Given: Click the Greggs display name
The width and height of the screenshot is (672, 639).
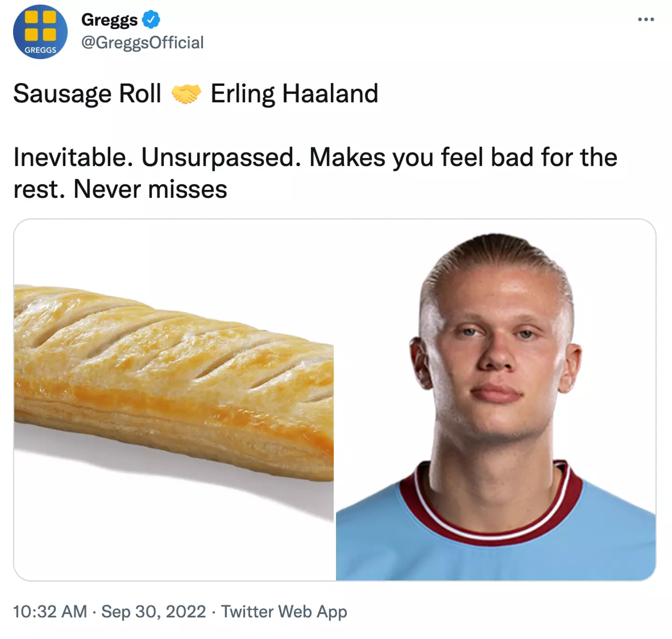Looking at the screenshot, I should point(109,20).
